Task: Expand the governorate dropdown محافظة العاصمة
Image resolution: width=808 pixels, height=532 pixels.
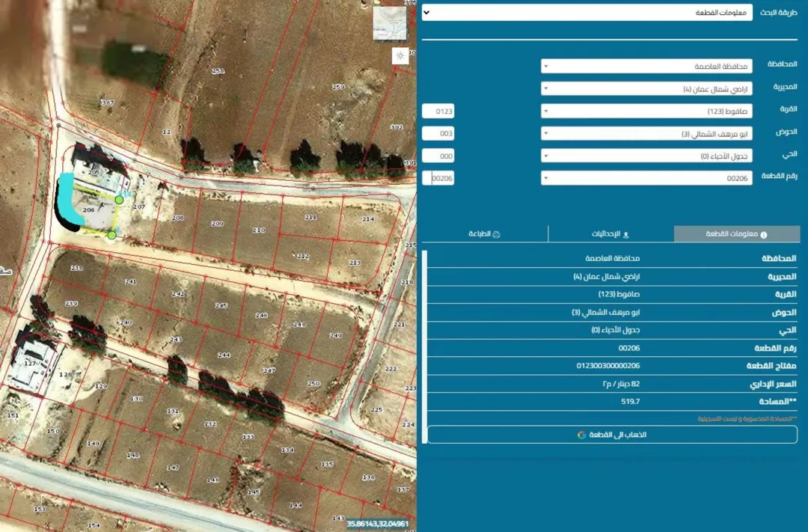Action: coord(646,66)
